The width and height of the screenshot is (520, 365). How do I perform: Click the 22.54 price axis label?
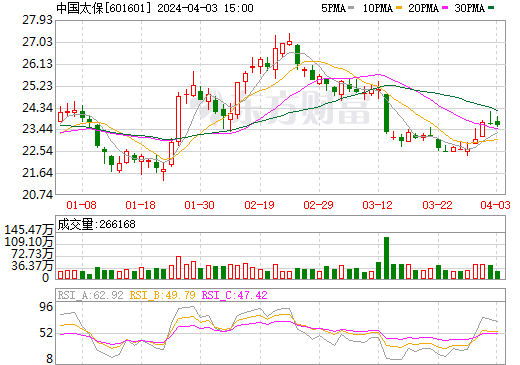[x=37, y=151]
